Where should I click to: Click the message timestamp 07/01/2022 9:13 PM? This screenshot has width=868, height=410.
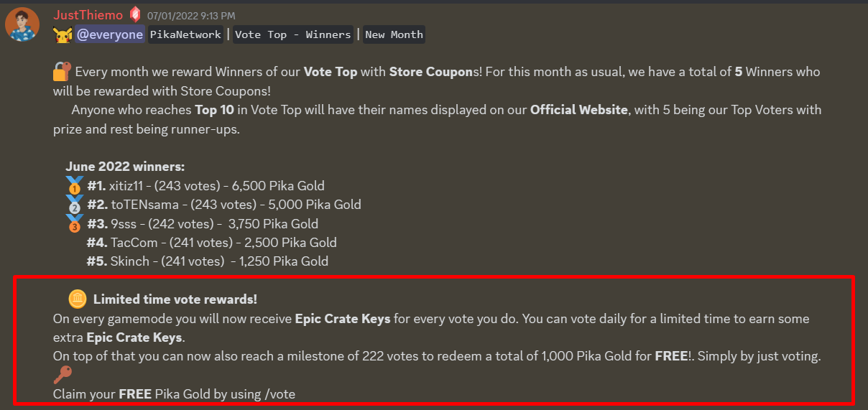(191, 16)
